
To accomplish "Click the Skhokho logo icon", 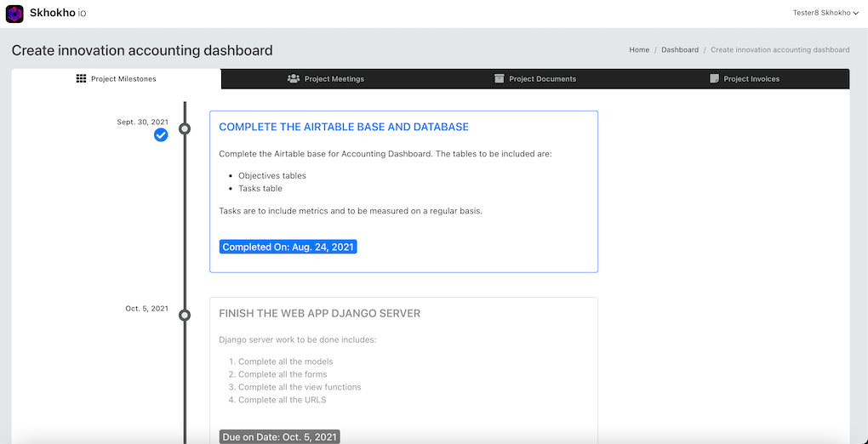I will click(14, 14).
